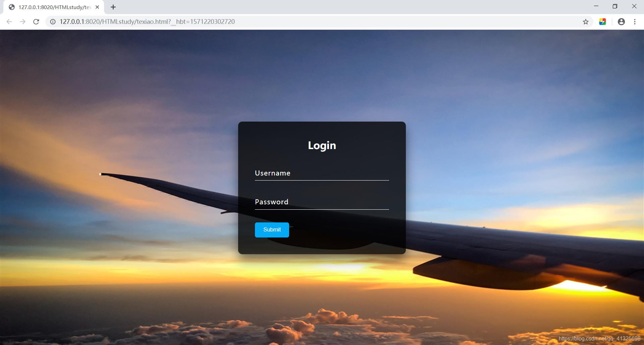
Task: Restore down the browser window
Action: (615, 6)
